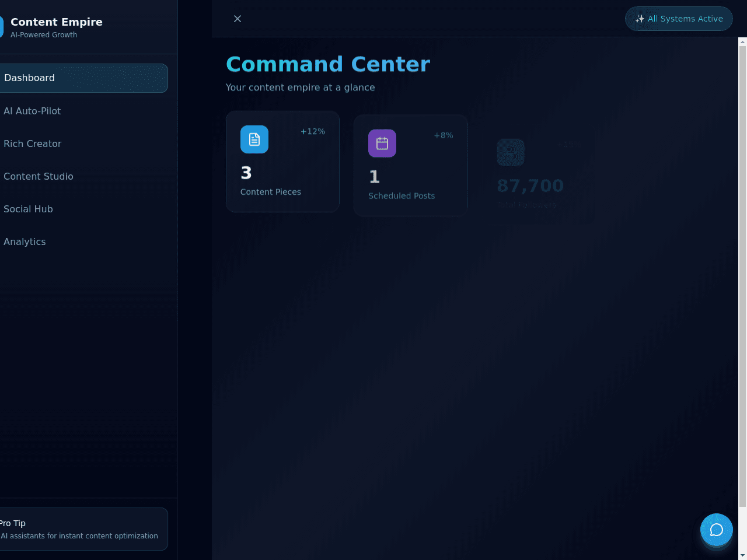Click the sparkle icon in status badge
Screen dimensions: 747x560
click(640, 19)
